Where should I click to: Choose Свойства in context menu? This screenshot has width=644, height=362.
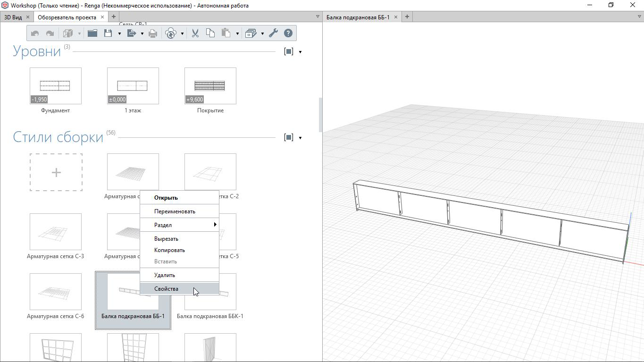179,289
